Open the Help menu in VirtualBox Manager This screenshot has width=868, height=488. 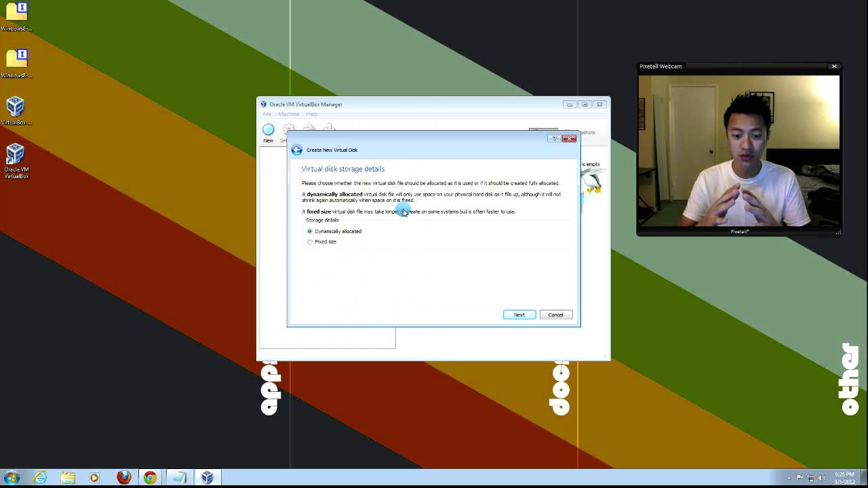311,114
